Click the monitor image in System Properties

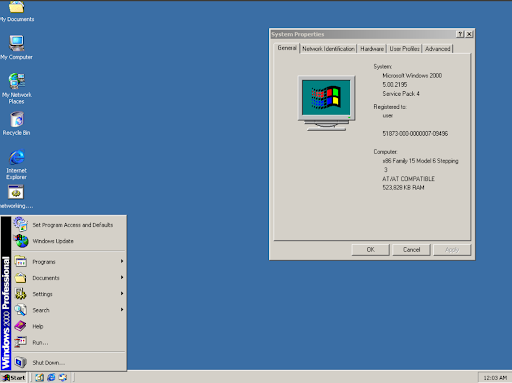click(x=326, y=103)
